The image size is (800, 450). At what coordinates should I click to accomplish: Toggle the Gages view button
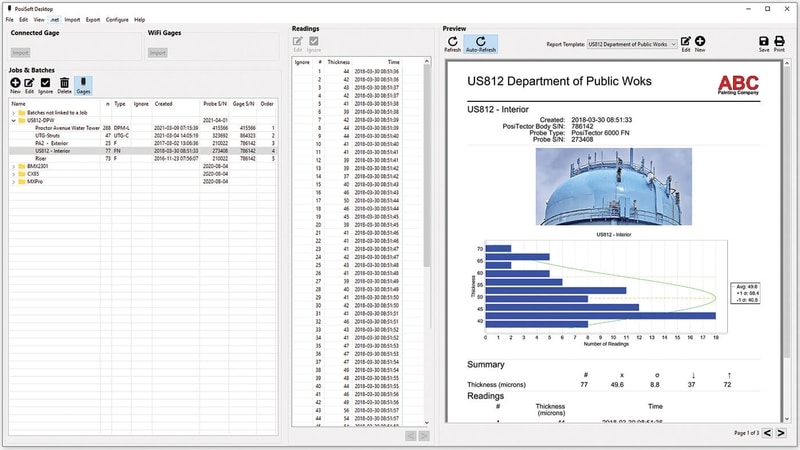pos(83,85)
